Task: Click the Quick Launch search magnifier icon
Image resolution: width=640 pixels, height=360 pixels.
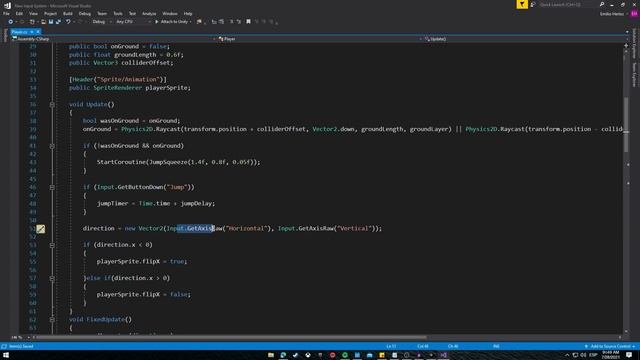Action: (x=602, y=4)
